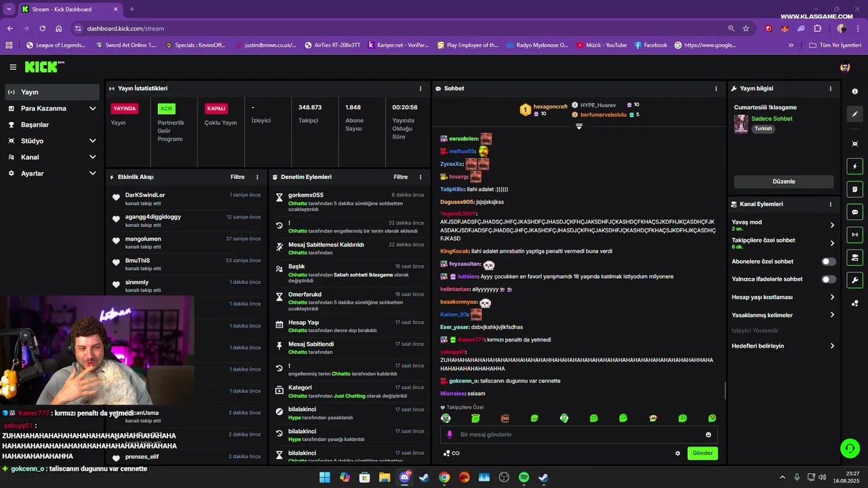Open Yayın İstatistikleri panel options menu
Screen dimensions: 868x488
(x=420, y=88)
